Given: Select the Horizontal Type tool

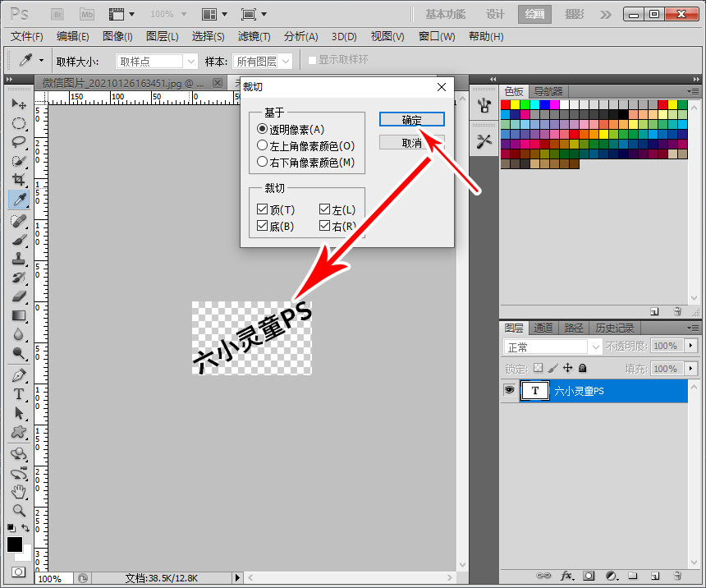Looking at the screenshot, I should coord(18,394).
